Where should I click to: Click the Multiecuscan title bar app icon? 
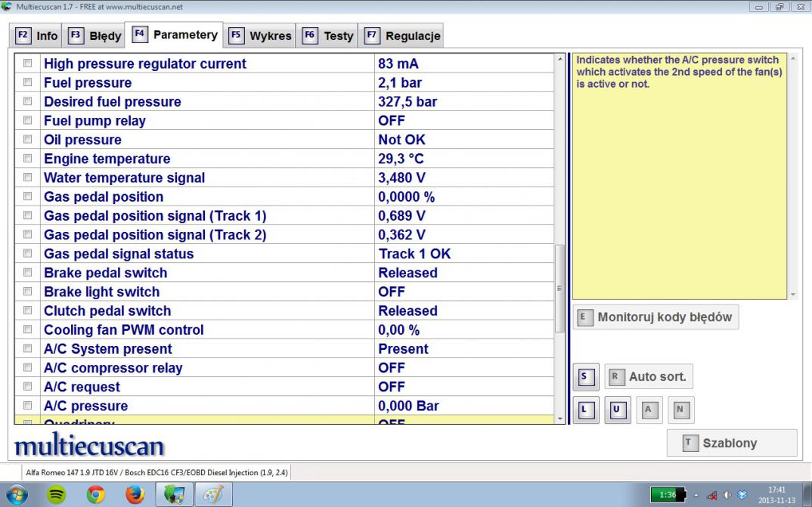click(x=6, y=7)
